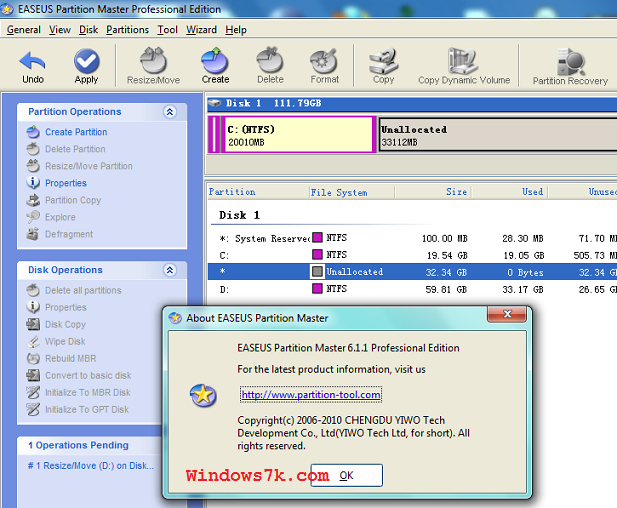
Task: Click Rebuild MBR sidebar icon
Action: 33,358
